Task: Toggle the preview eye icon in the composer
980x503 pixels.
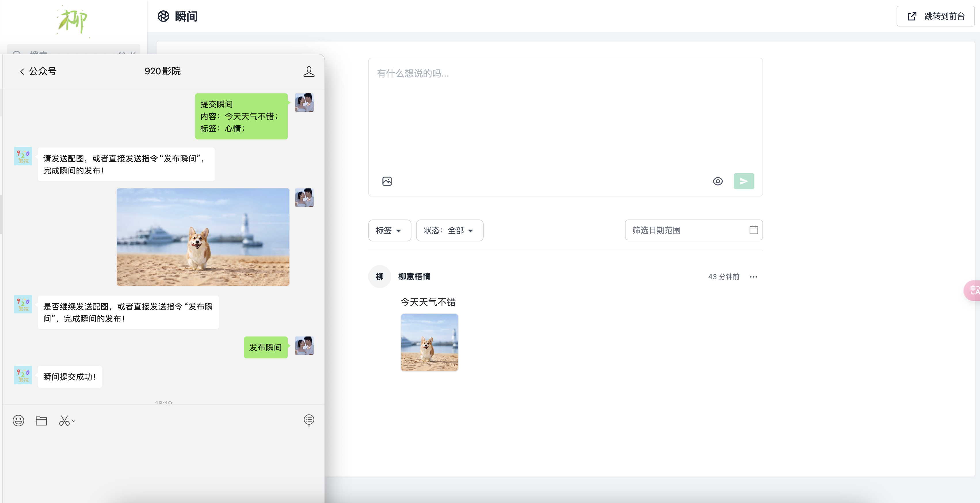Action: (718, 181)
